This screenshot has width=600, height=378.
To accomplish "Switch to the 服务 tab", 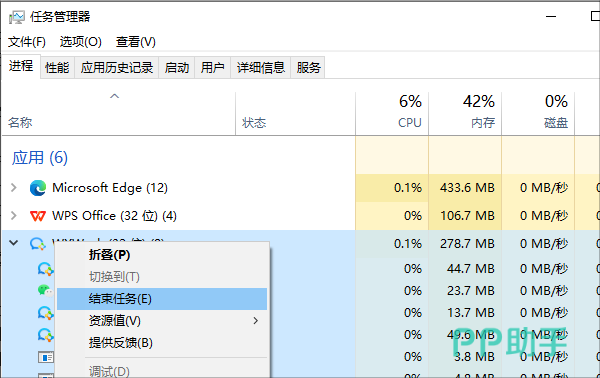I will [x=308, y=68].
